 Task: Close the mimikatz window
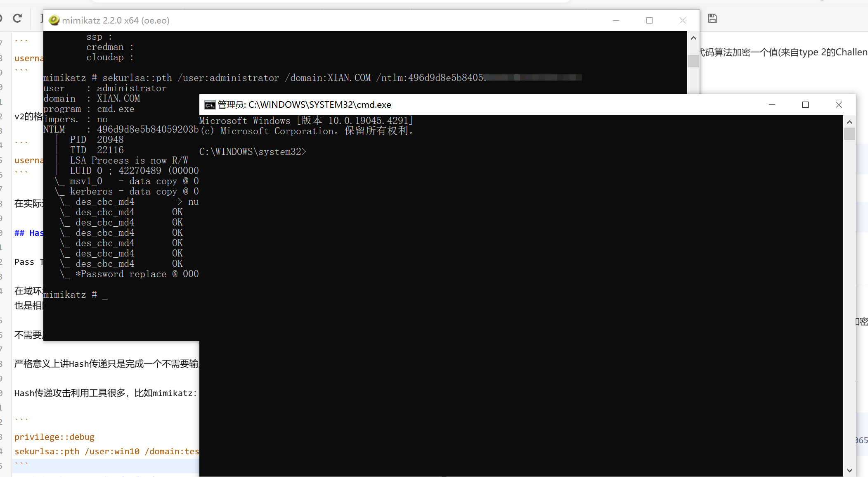point(683,20)
